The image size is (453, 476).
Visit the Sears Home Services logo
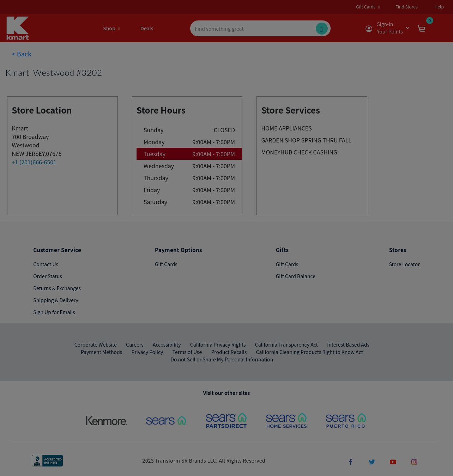click(x=286, y=420)
